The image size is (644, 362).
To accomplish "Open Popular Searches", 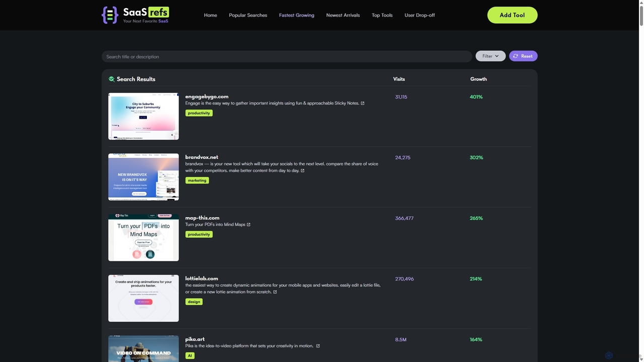I will click(248, 15).
